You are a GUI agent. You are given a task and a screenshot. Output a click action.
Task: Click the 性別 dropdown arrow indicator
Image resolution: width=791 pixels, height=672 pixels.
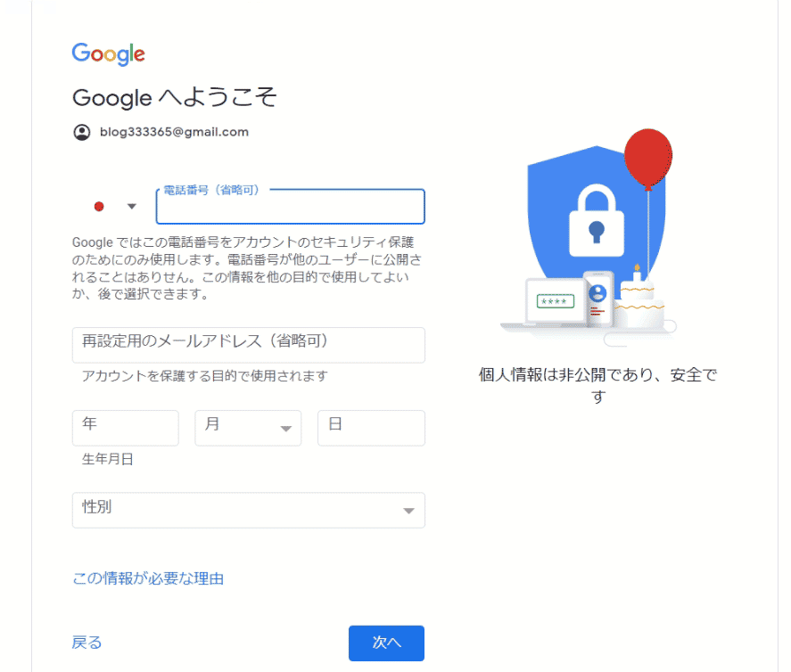pyautogui.click(x=408, y=512)
